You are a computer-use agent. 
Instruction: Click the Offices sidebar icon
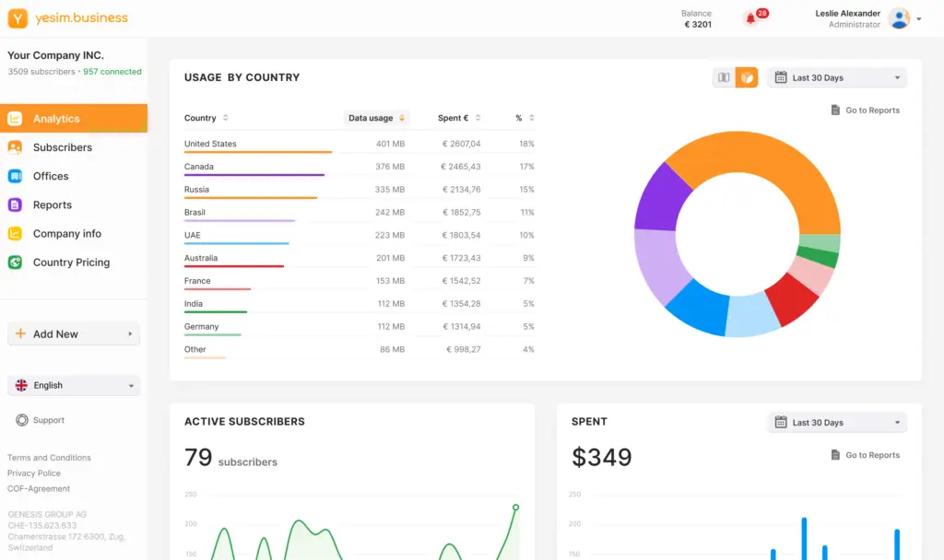(x=15, y=176)
